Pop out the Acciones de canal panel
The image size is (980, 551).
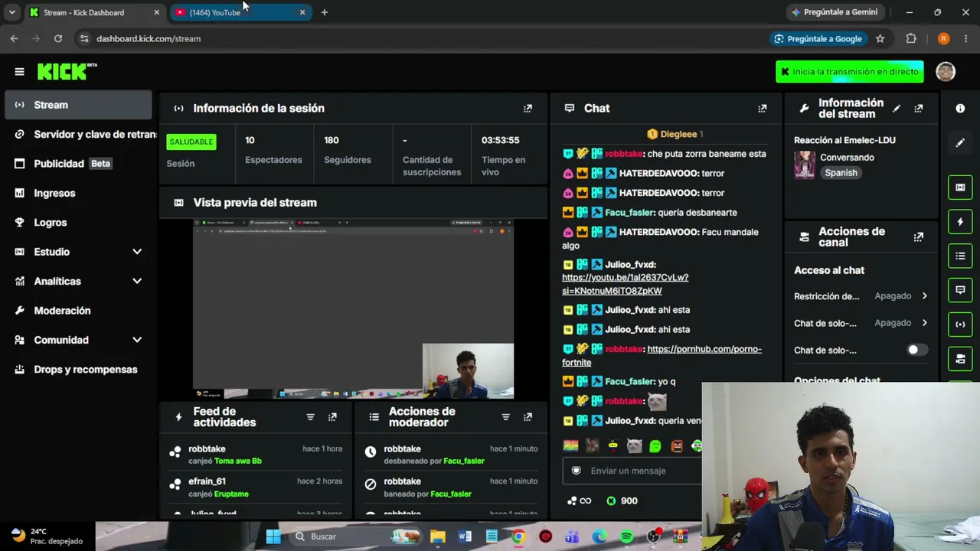click(x=919, y=237)
